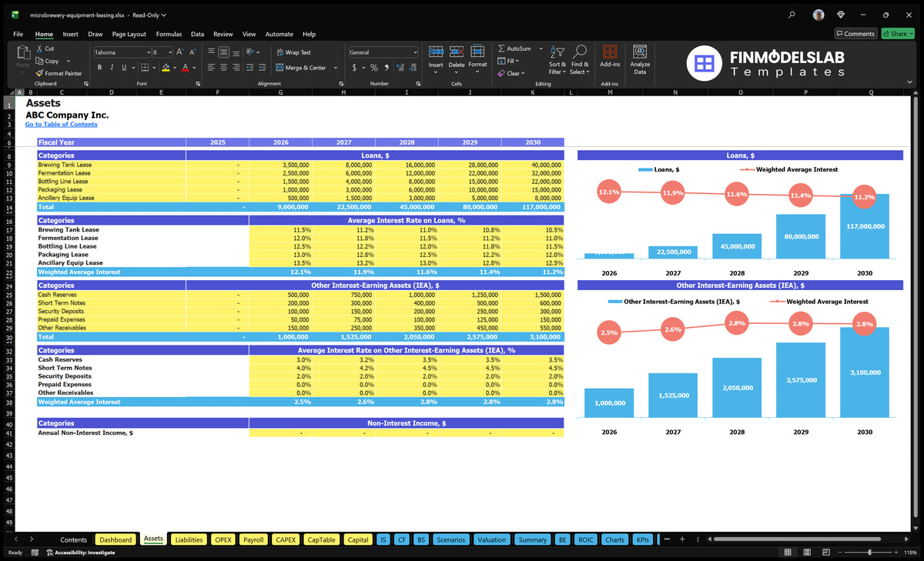Click the Increase Font Size icon

point(180,52)
